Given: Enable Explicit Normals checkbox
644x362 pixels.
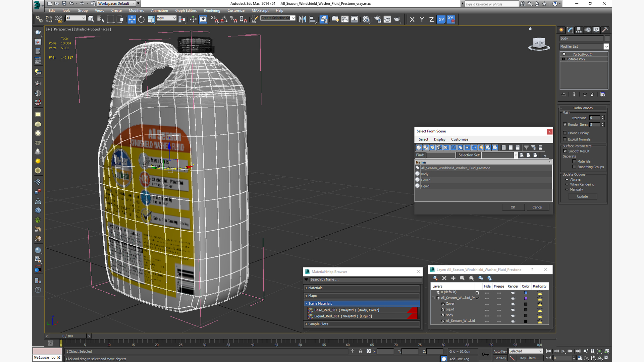Looking at the screenshot, I should [x=565, y=139].
